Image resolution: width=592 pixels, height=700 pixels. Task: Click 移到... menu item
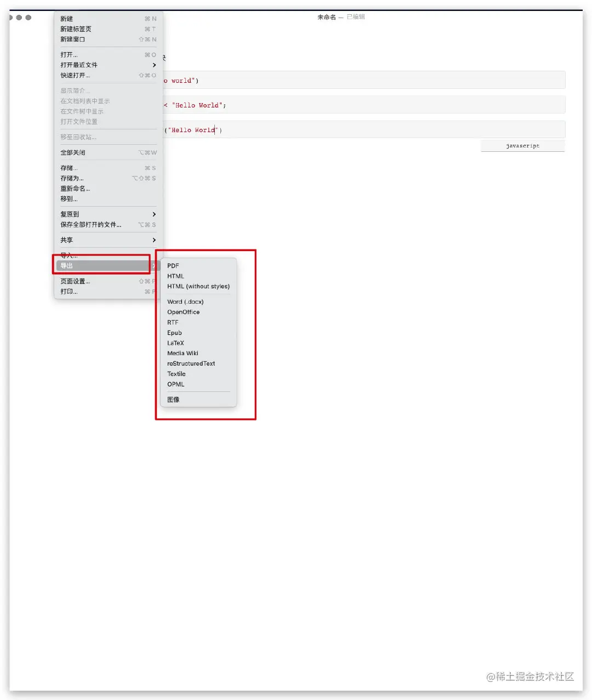pyautogui.click(x=108, y=199)
